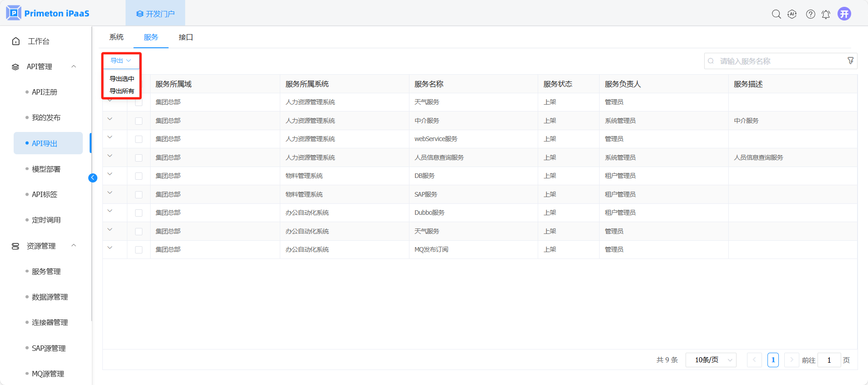Click the Primeton iPaaS logo
Viewport: 868px width, 385px height.
click(48, 13)
